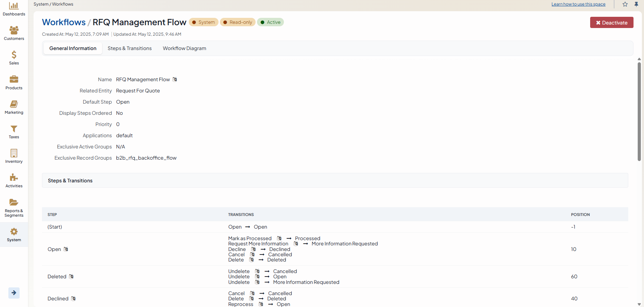Open the Dashboards sidebar icon
This screenshot has height=307, width=644.
pyautogui.click(x=14, y=6)
